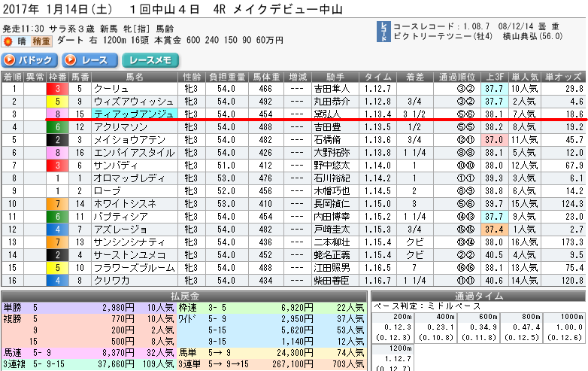Viewport: 588px width, 371px height.
Task: Click ワイド 5-15 payout 5,620円
Action: (297, 330)
